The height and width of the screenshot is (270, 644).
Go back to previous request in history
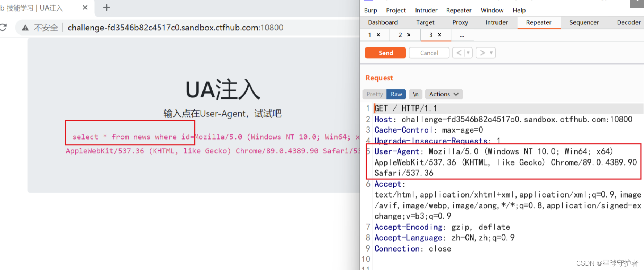pos(459,53)
